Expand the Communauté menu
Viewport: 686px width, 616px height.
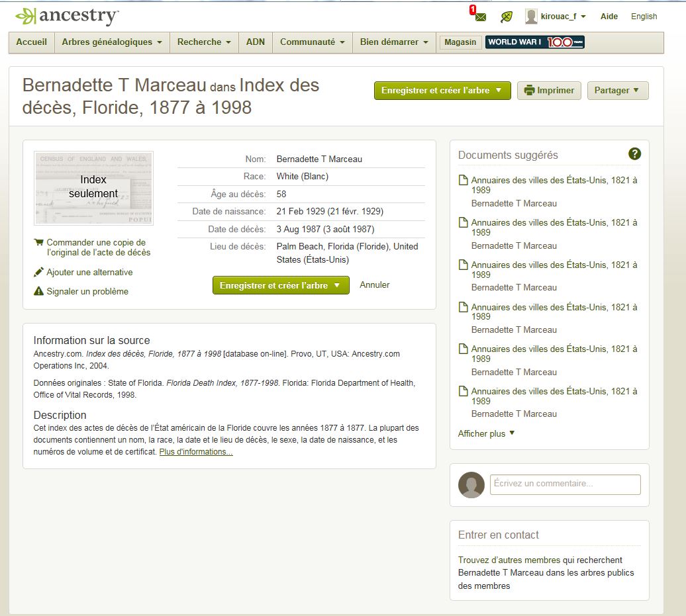tap(313, 42)
